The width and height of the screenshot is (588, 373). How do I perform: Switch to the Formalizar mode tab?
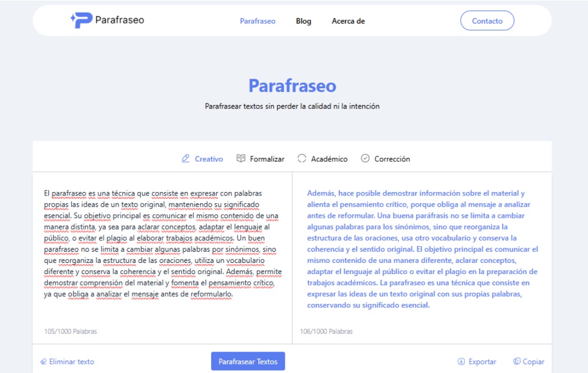pos(267,159)
